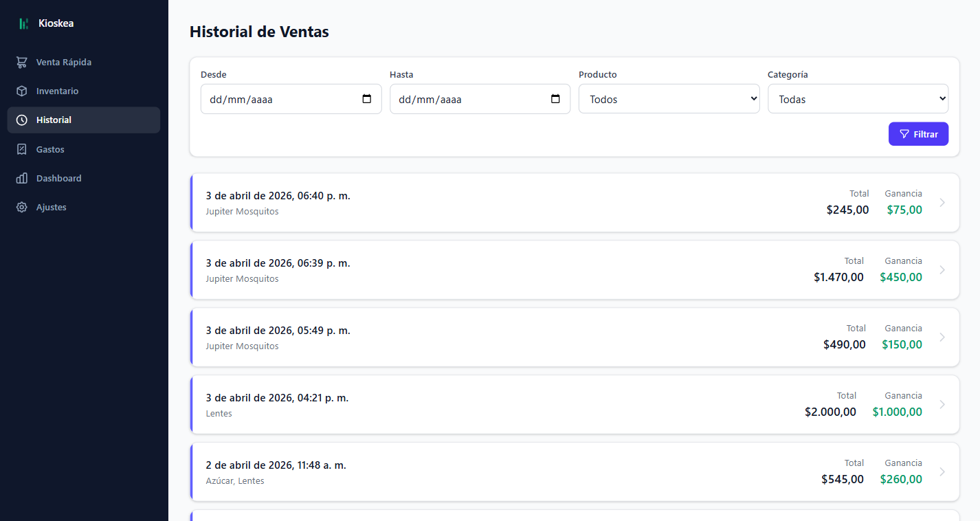The height and width of the screenshot is (521, 980).
Task: Switch to the Historial section in the sidebar
Action: (x=54, y=120)
